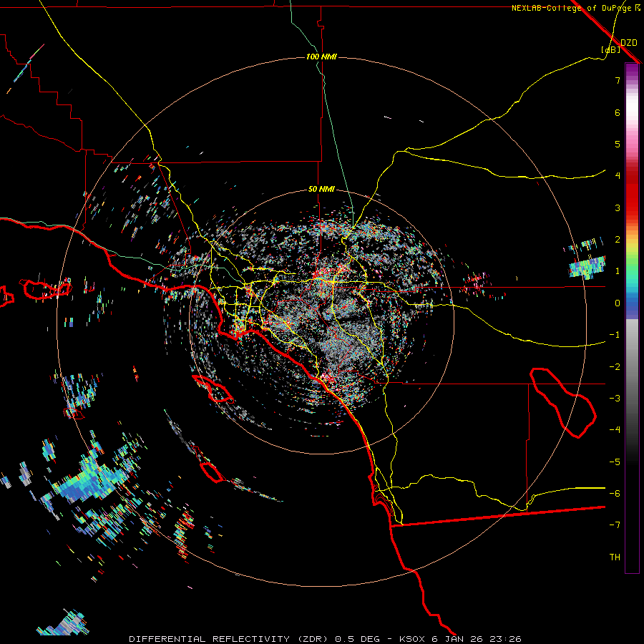Click the 0 value on the dB scale
Screen dimensions: 644x644
618,303
